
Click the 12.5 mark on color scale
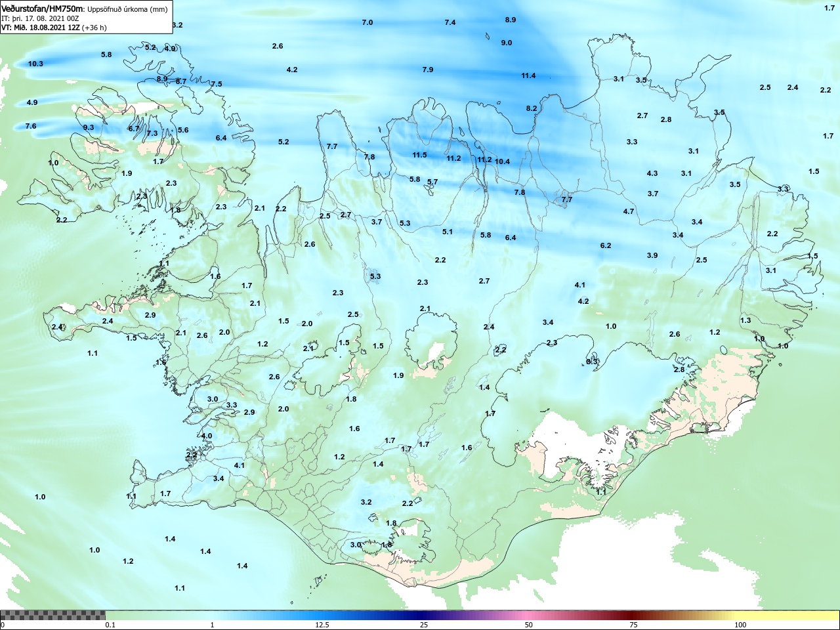click(x=322, y=625)
